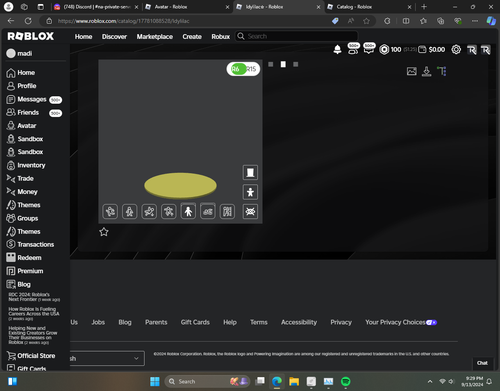Open the settings gear icon

pyautogui.click(x=456, y=50)
